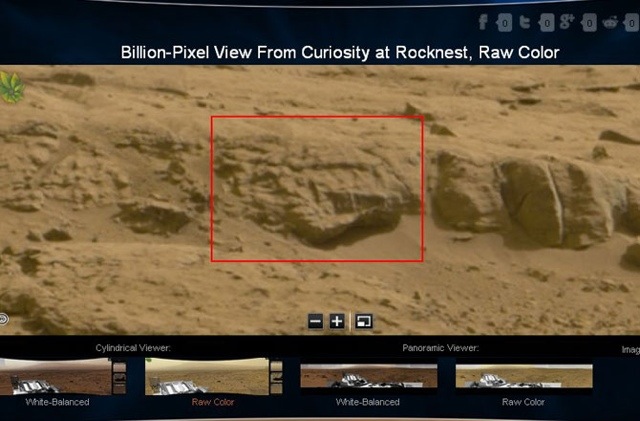Click the green leaf icon on the panorama
640x421 pixels.
click(x=11, y=87)
